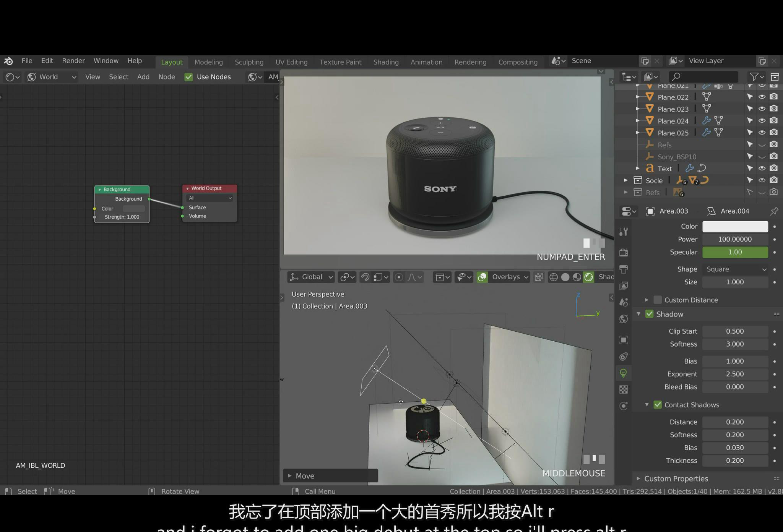This screenshot has height=532, width=783.
Task: Select Wireframe viewport shading mode
Action: [x=553, y=277]
